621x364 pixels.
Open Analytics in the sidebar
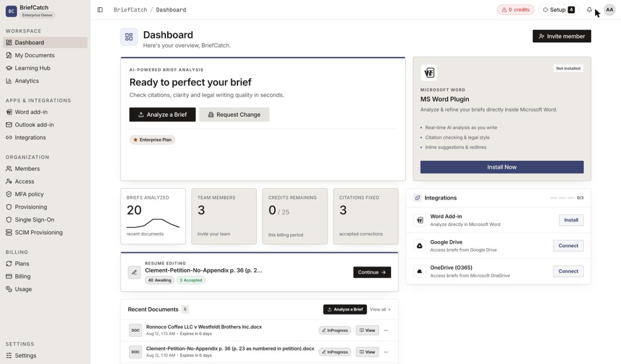(45, 81)
